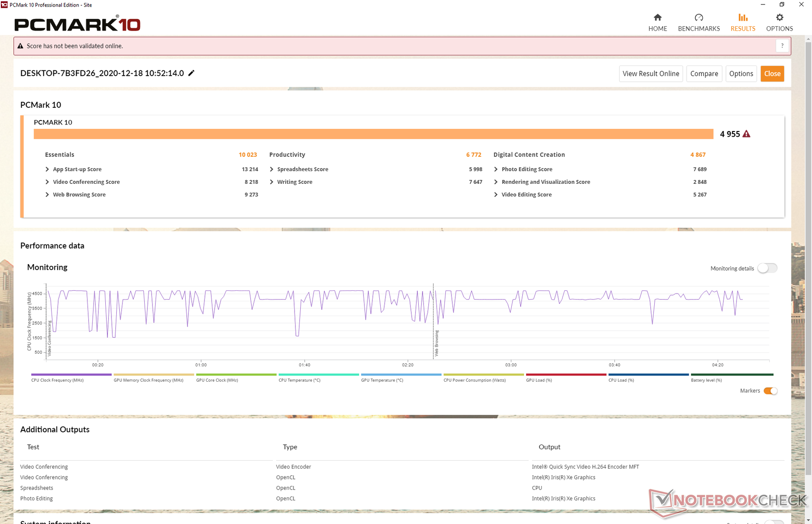The width and height of the screenshot is (812, 524).
Task: Click the warning triangle beside score 4 955
Action: [x=746, y=134]
